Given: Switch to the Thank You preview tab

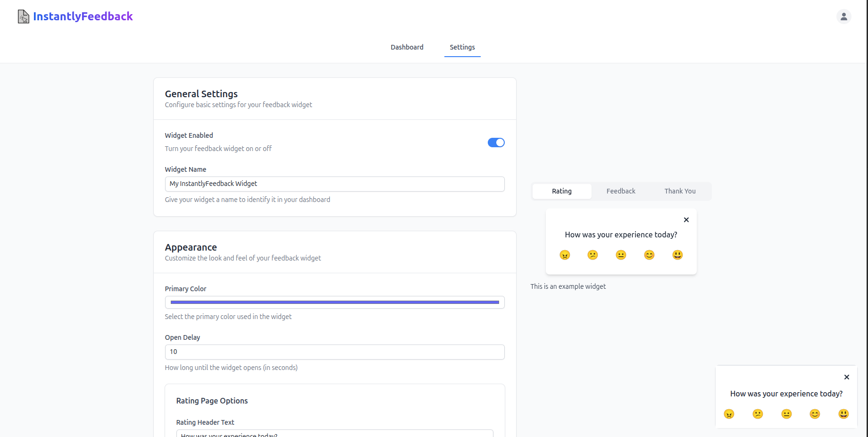Looking at the screenshot, I should (680, 191).
